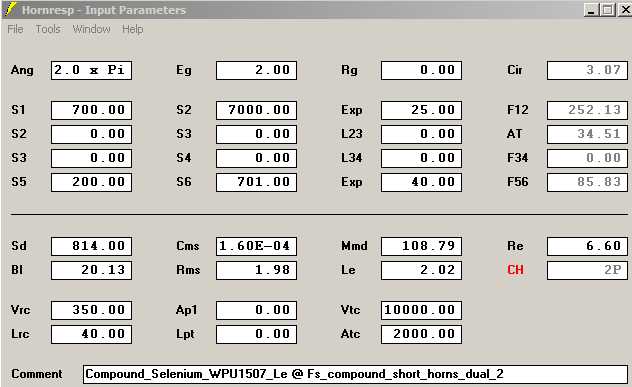Click the Lpt label text
The height and width of the screenshot is (387, 632).
click(185, 335)
